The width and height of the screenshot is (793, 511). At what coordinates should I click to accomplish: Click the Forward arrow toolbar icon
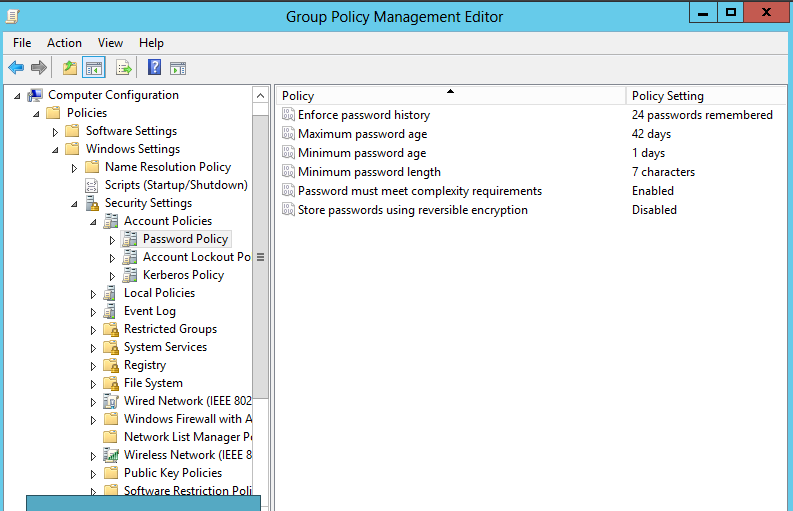point(38,67)
